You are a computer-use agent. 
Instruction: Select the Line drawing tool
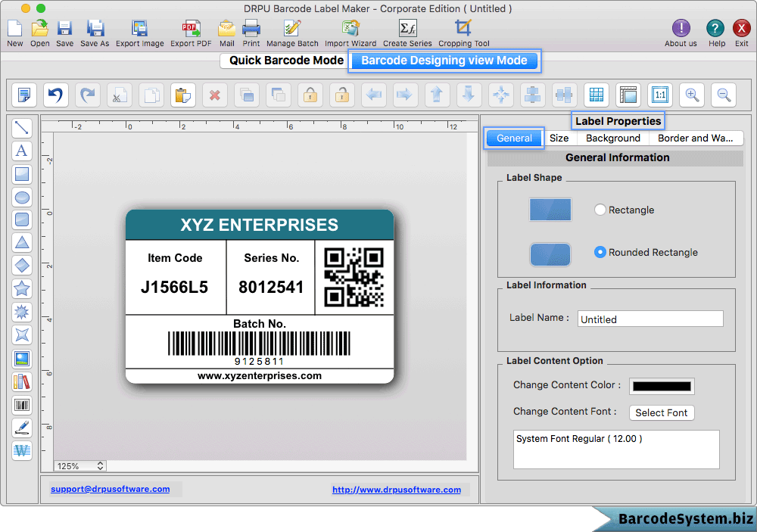[22, 127]
